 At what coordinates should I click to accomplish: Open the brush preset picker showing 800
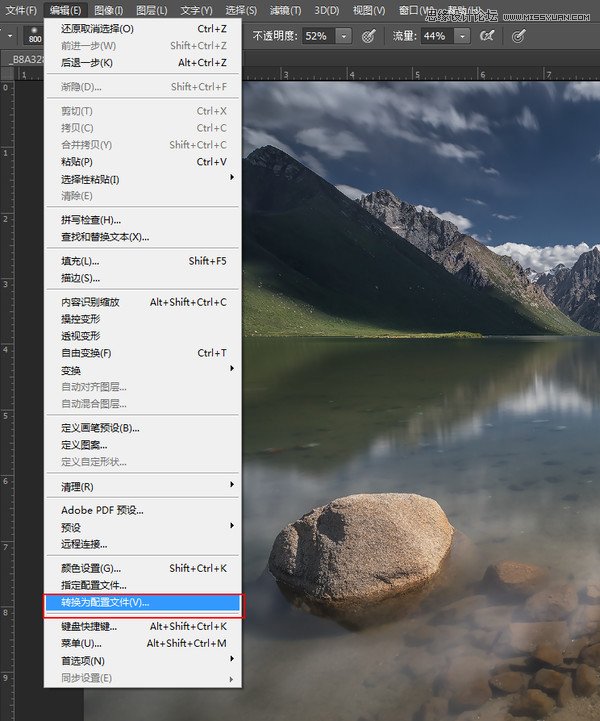click(x=34, y=35)
